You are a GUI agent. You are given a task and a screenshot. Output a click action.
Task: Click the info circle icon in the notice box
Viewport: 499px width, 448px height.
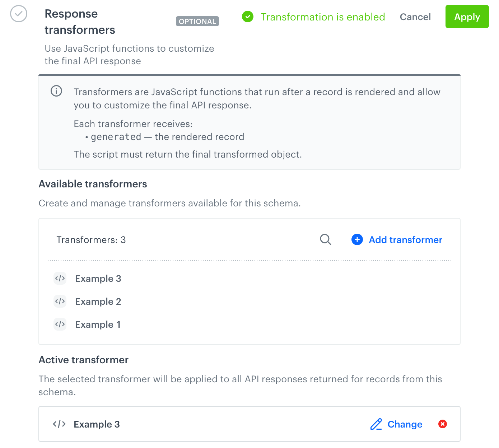point(56,91)
